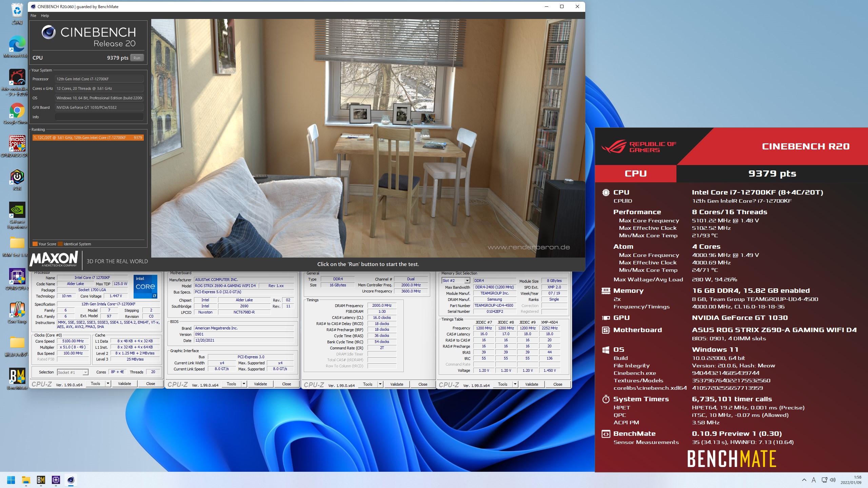868x488 pixels.
Task: Click the Part Number TEAMGROUP-UD4-4500 field
Action: point(494,305)
